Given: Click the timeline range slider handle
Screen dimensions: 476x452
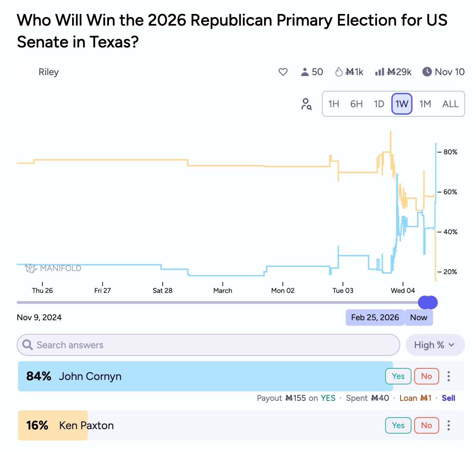Looking at the screenshot, I should point(428,302).
